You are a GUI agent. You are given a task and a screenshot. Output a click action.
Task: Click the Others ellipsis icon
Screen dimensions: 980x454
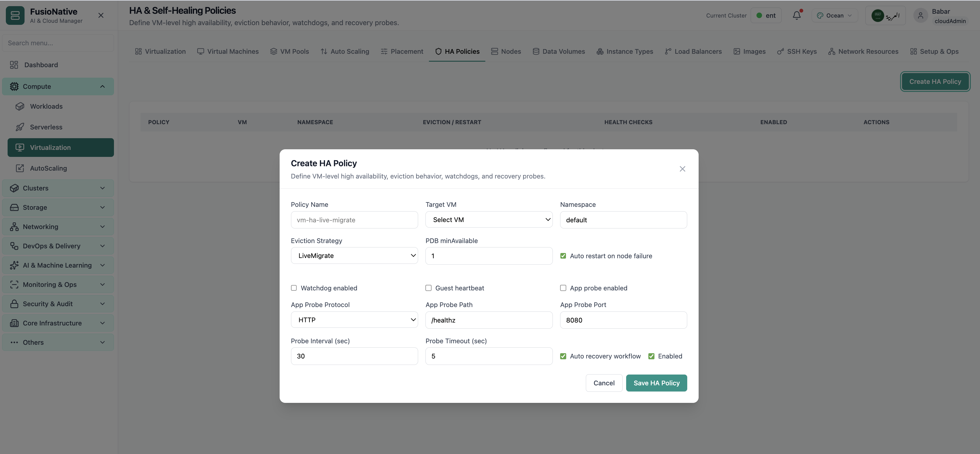click(14, 342)
